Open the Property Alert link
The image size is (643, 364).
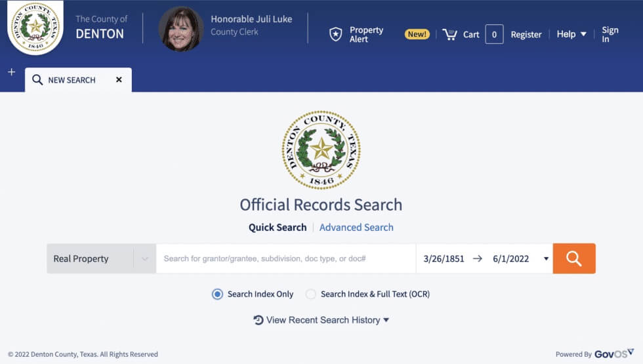[x=366, y=34]
